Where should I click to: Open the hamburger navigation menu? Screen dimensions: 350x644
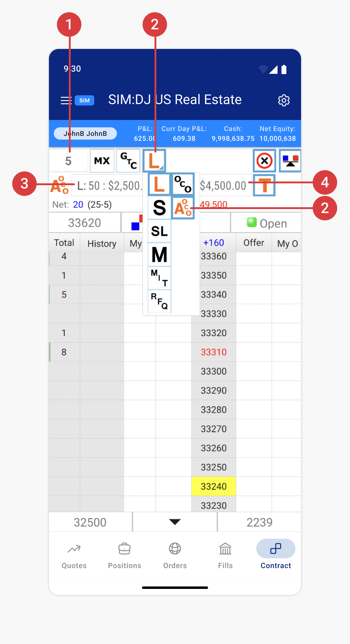click(65, 100)
